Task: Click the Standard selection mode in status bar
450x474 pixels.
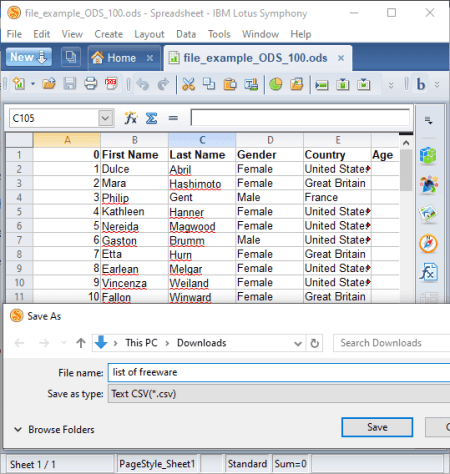Action: pos(247,464)
